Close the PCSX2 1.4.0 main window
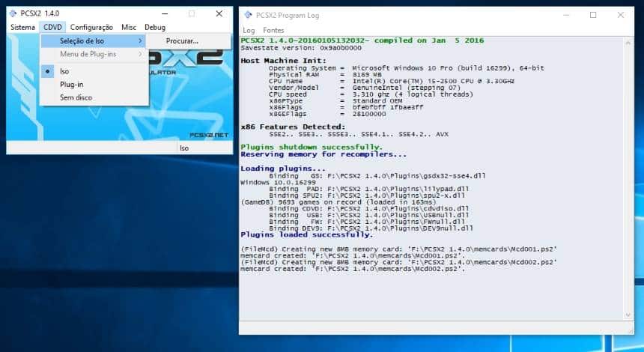 [x=219, y=13]
